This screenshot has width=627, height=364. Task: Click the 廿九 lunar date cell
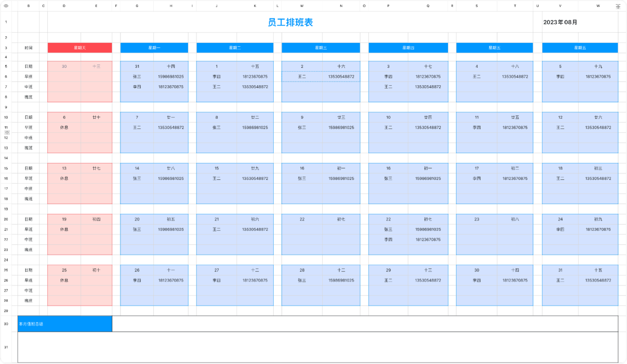coord(255,168)
